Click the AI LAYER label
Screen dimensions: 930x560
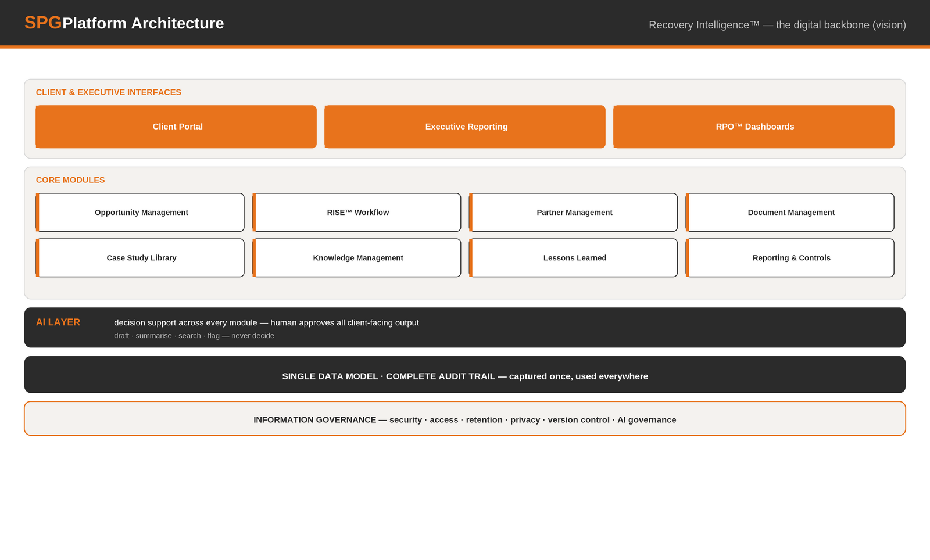pyautogui.click(x=58, y=322)
